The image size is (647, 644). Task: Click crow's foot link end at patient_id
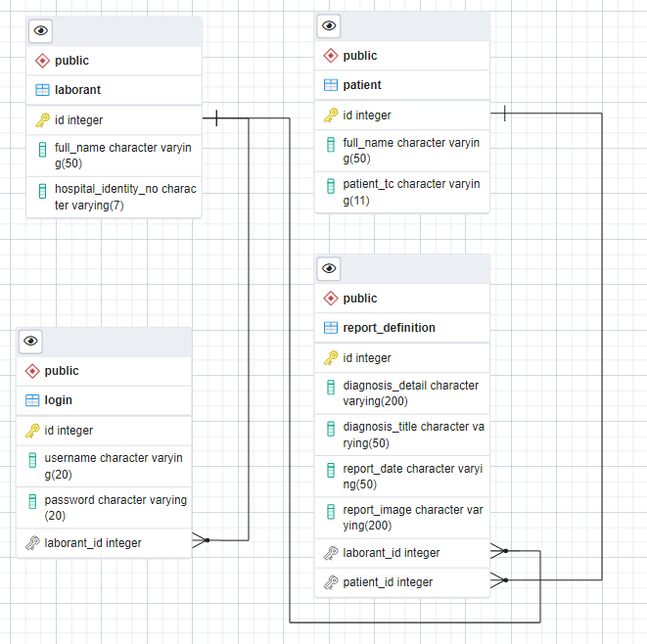point(499,580)
